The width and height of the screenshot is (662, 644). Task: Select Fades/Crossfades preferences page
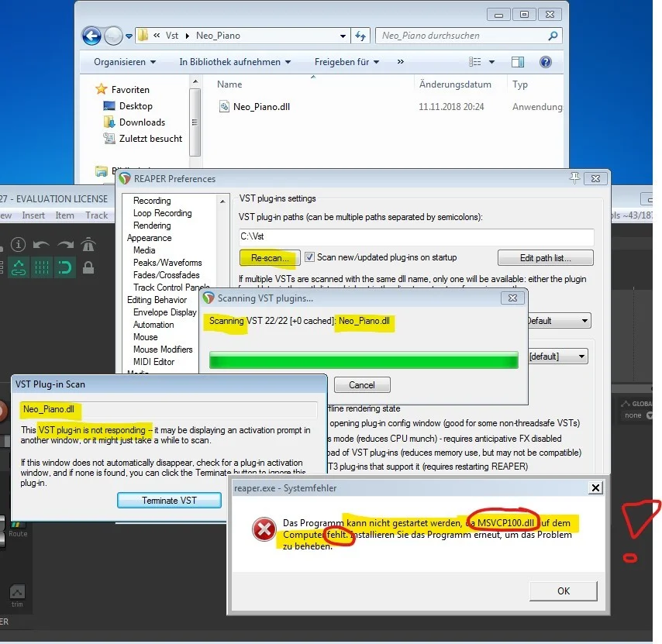coord(167,275)
